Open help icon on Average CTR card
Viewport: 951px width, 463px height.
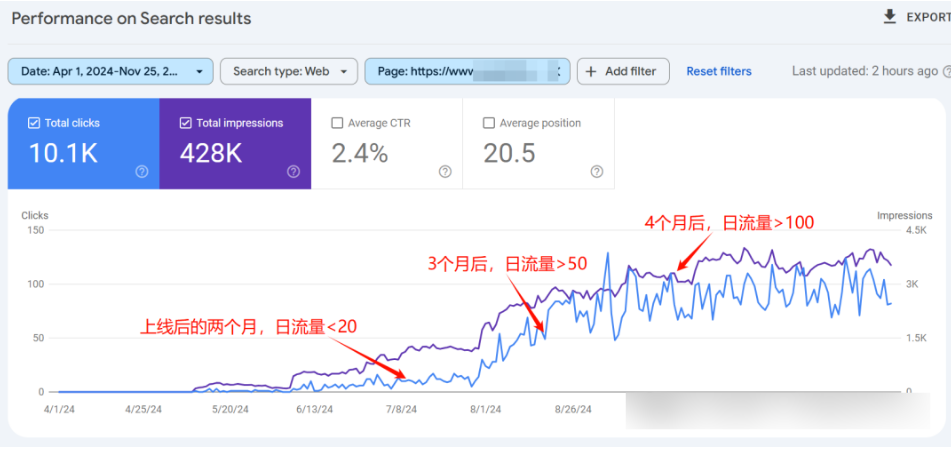[445, 172]
